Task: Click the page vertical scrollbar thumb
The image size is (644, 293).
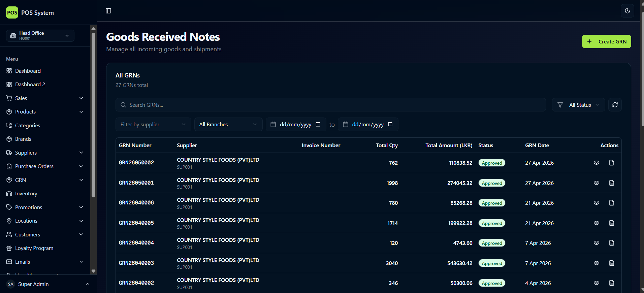Action: [x=642, y=69]
